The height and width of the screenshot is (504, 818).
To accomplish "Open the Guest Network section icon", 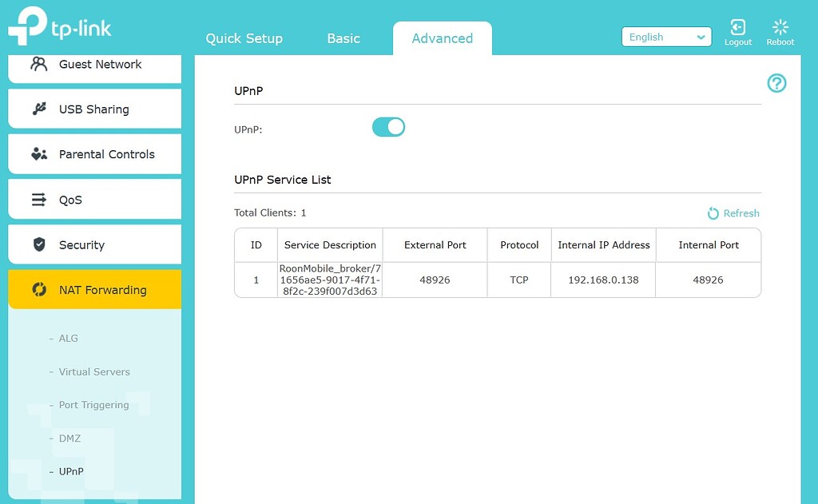I will (x=38, y=64).
